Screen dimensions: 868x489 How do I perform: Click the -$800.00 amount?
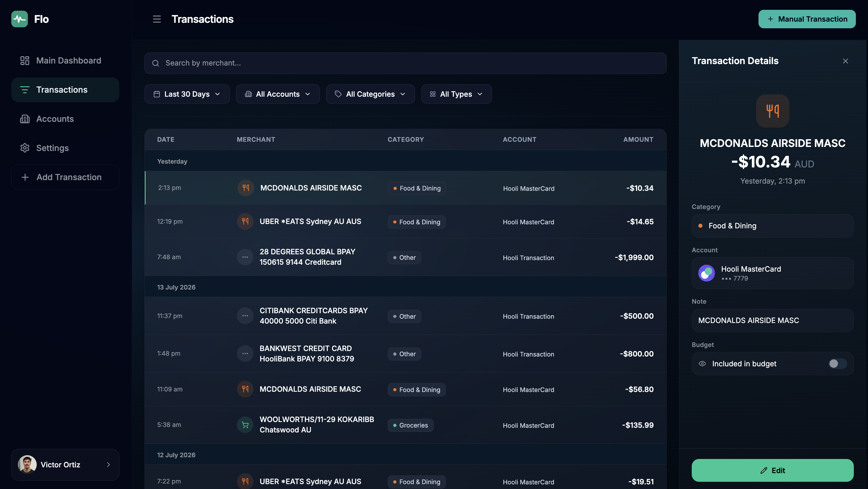(x=637, y=354)
